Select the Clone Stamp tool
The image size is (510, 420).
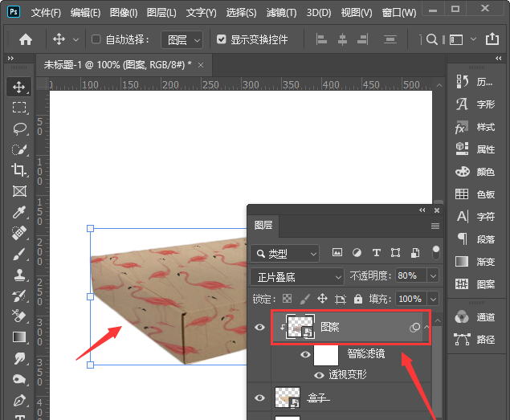click(x=19, y=275)
